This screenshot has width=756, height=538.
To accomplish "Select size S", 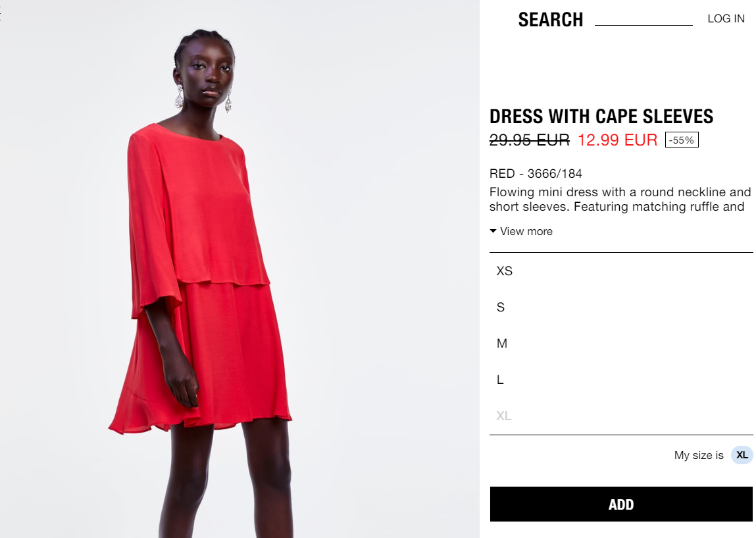I will coord(621,308).
